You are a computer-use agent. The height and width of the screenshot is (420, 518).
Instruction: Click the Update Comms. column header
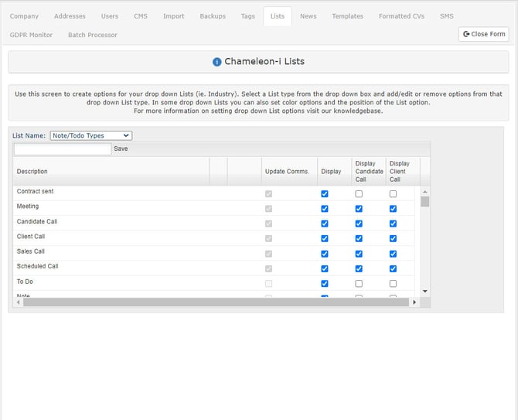tap(289, 172)
